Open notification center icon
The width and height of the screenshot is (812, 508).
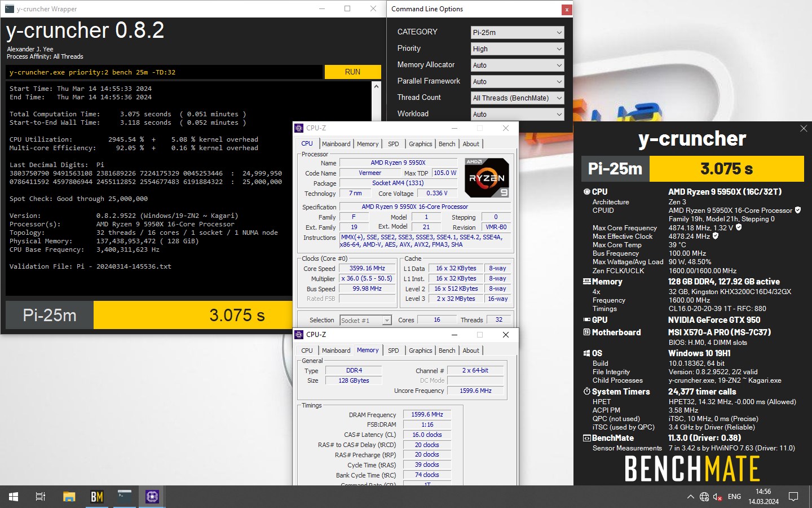point(793,497)
